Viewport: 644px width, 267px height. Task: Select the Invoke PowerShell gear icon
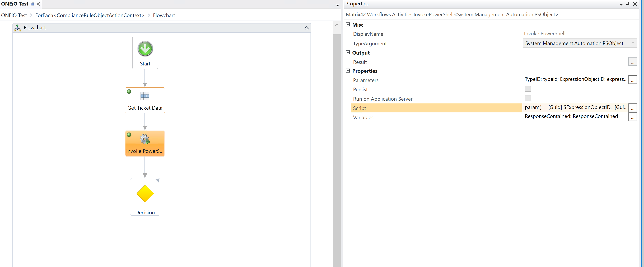click(x=145, y=139)
